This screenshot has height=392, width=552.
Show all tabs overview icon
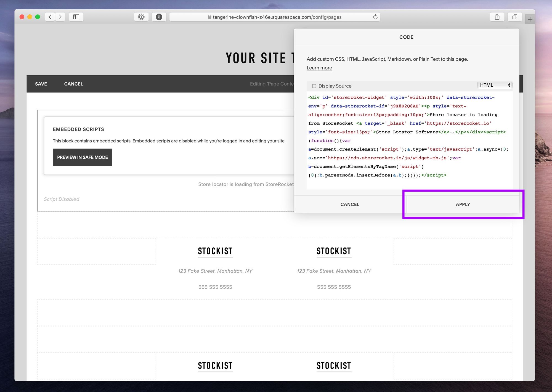click(515, 17)
